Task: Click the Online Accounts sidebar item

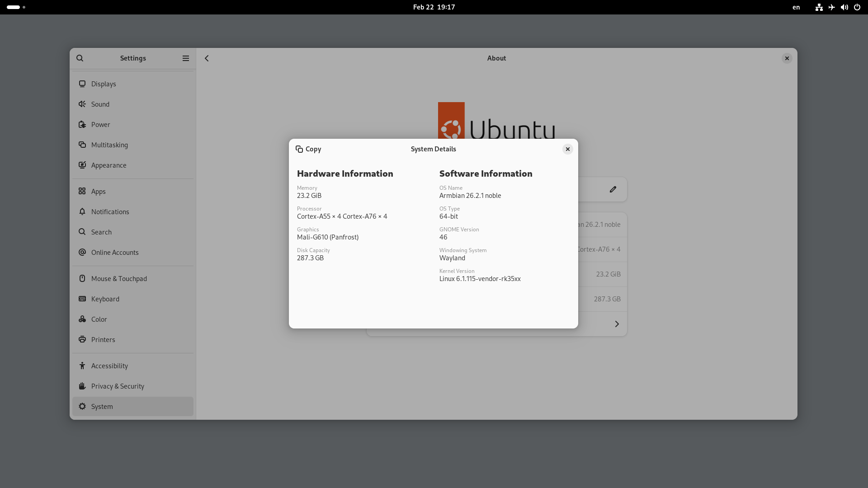Action: [x=115, y=253]
